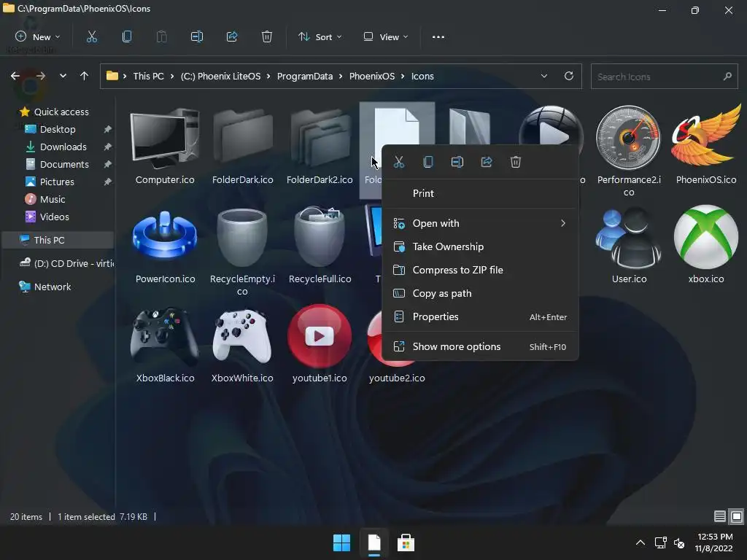Select the Computer.ico file

tap(165, 145)
